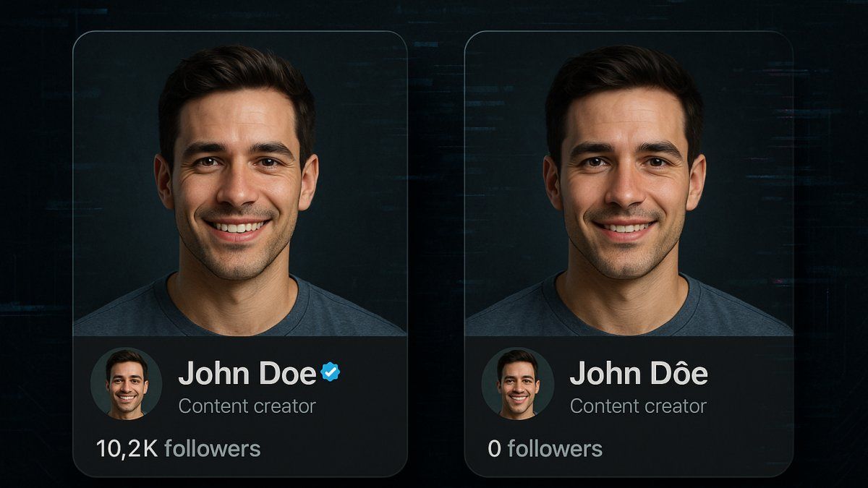The height and width of the screenshot is (488, 868).
Task: Click the 10,2K follower count number
Action: (x=127, y=449)
